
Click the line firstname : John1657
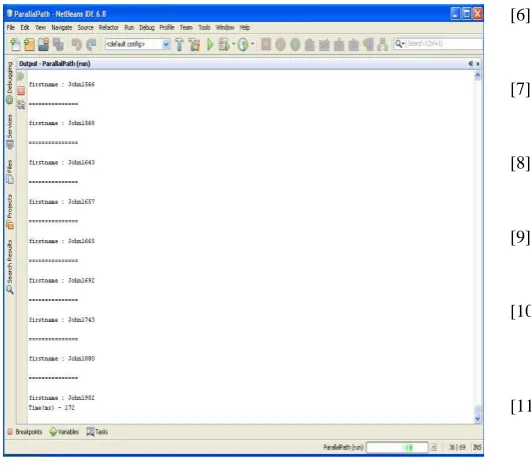click(x=62, y=202)
